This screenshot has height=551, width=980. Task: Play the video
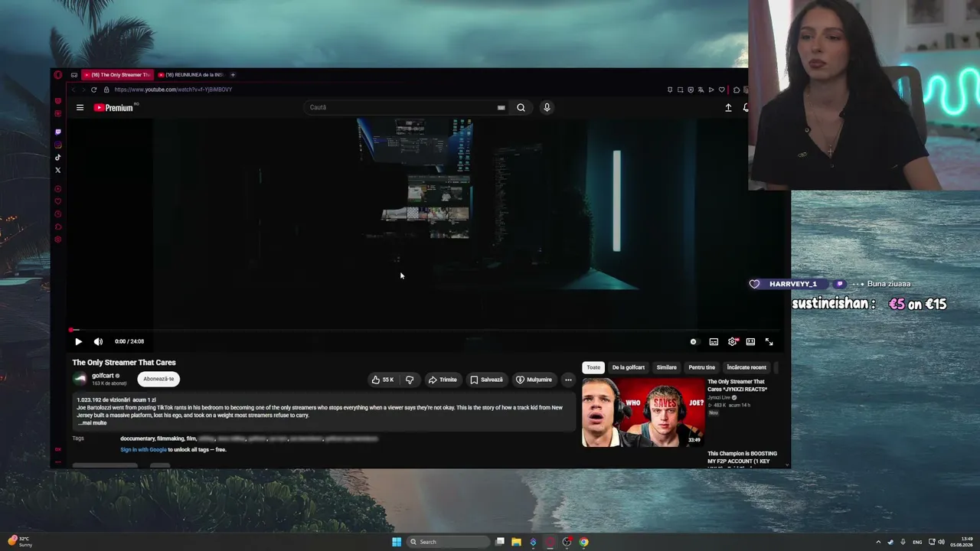(x=78, y=342)
